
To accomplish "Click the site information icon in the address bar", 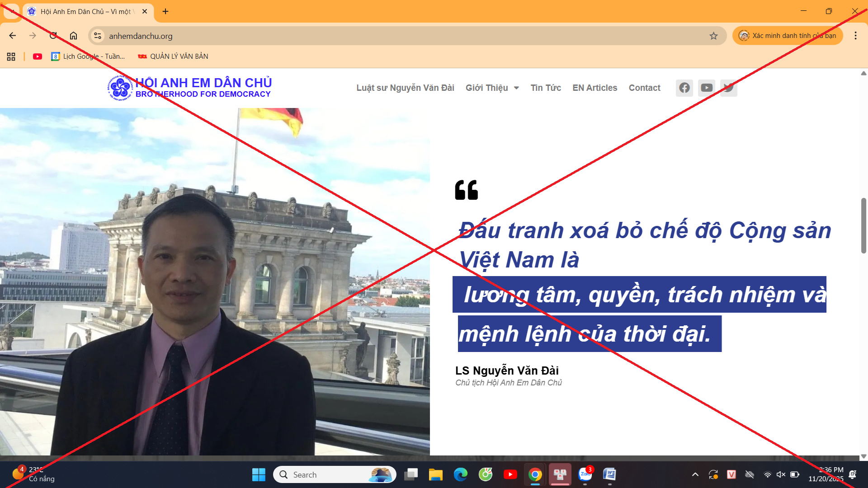I will pos(98,36).
